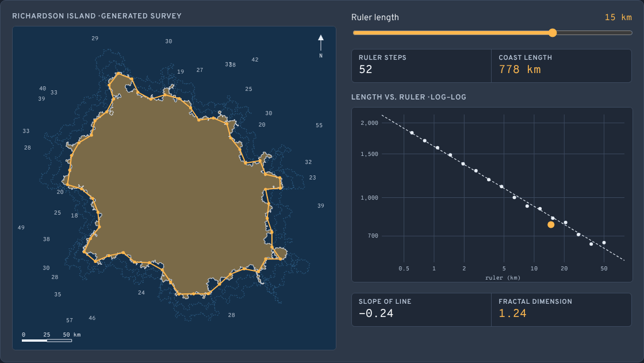Click the '15 km' ruler length value
644x363 pixels.
click(618, 17)
